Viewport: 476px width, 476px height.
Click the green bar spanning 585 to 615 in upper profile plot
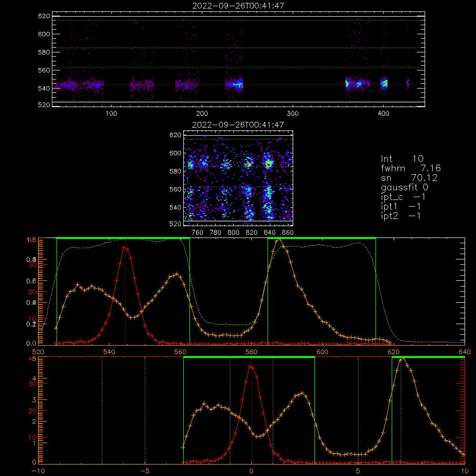tap(322, 238)
